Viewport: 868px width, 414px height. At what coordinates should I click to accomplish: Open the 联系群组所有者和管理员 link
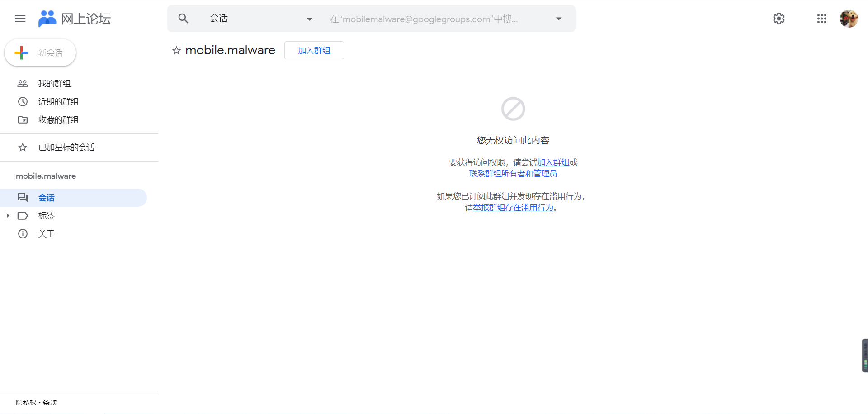click(x=513, y=173)
